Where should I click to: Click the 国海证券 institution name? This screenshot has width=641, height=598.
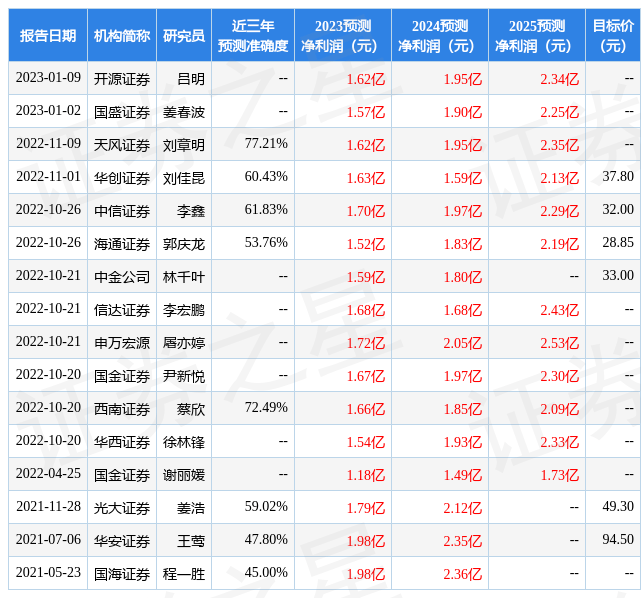121,574
